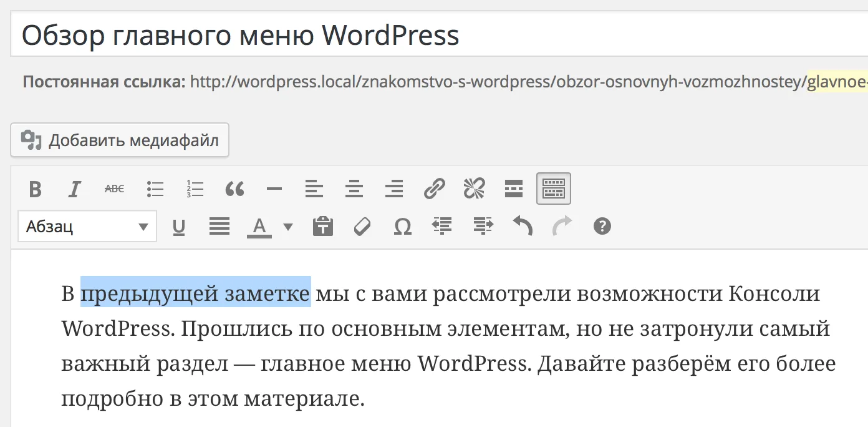This screenshot has width=868, height=427.
Task: Click the Добавить медиафайл button
Action: point(120,140)
